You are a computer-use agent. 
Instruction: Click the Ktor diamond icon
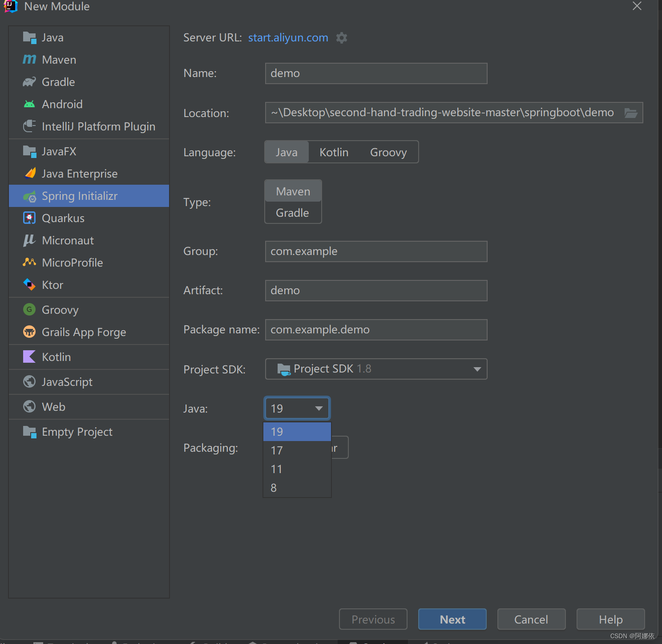pos(29,284)
